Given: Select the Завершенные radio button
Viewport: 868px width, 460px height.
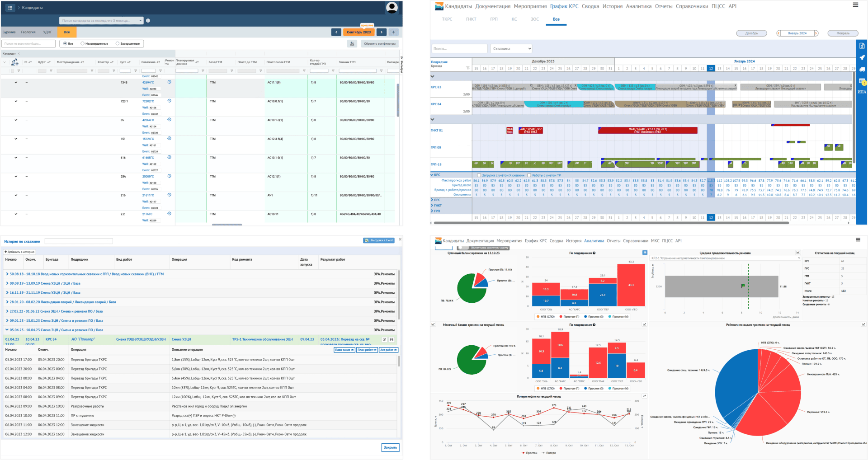Looking at the screenshot, I should [118, 44].
